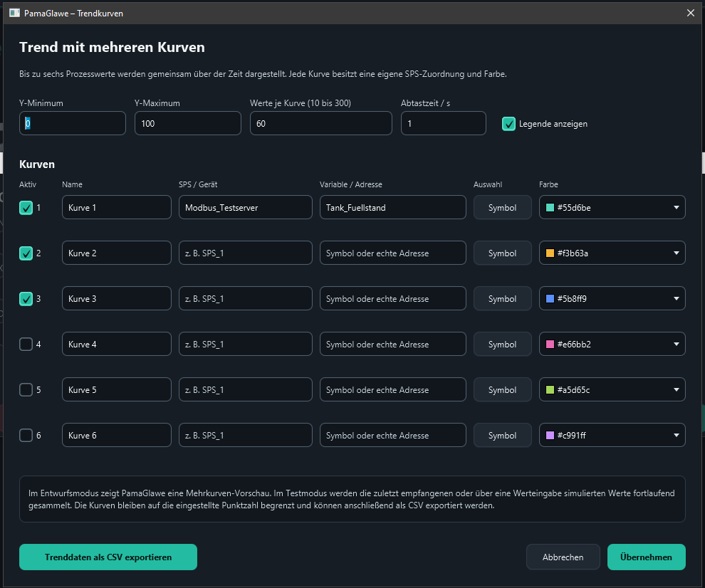Expand the color dropdown showing #c991ff
The image size is (705, 588).
[612, 435]
